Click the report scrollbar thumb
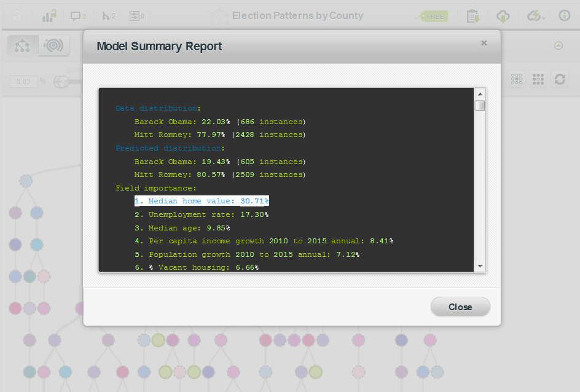Viewport: 580px width, 392px height. (480, 106)
